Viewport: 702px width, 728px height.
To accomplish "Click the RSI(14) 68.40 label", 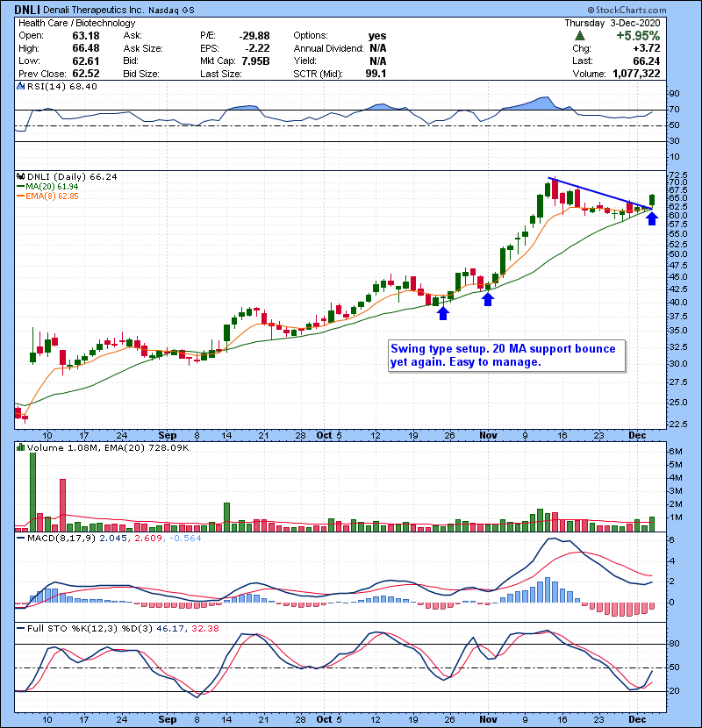I will pos(61,86).
